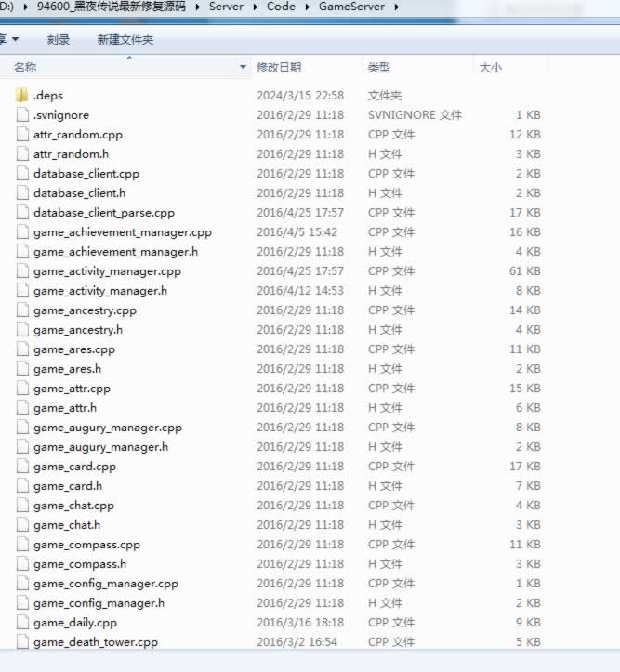The image size is (620, 672).
Task: Expand the breadcrumb arrow after D:)
Action: tap(25, 7)
